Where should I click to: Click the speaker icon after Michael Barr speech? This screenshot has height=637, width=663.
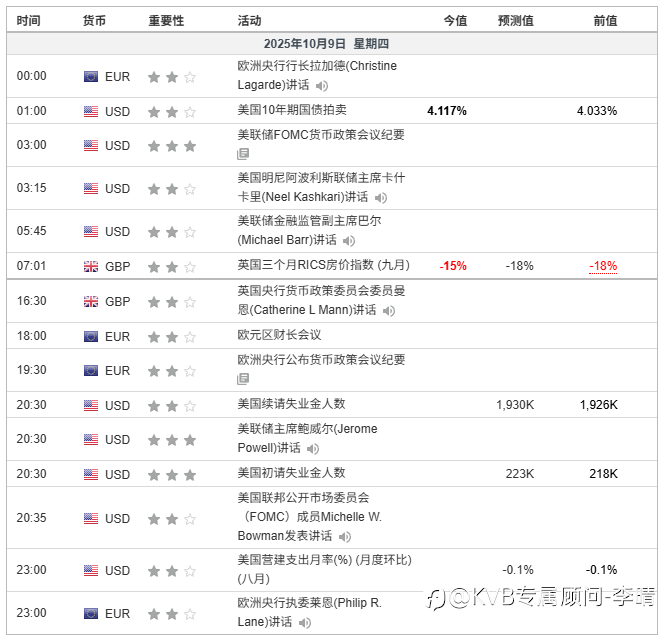click(x=349, y=241)
